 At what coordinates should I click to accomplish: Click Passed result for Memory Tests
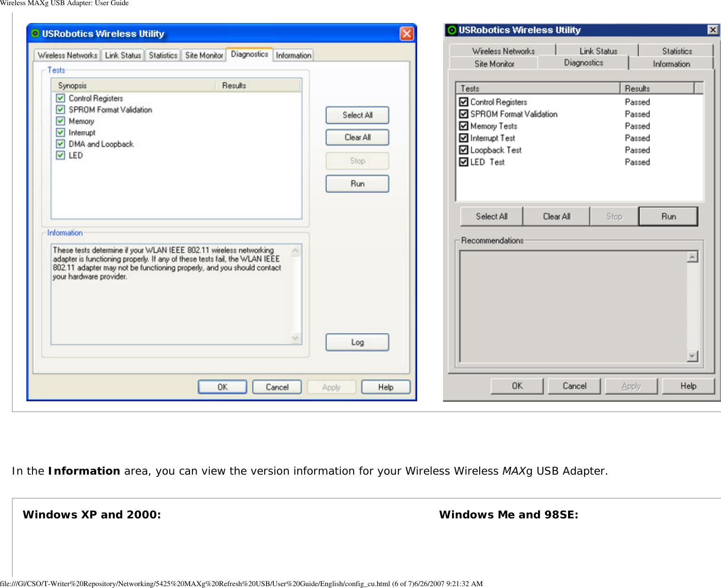[637, 126]
